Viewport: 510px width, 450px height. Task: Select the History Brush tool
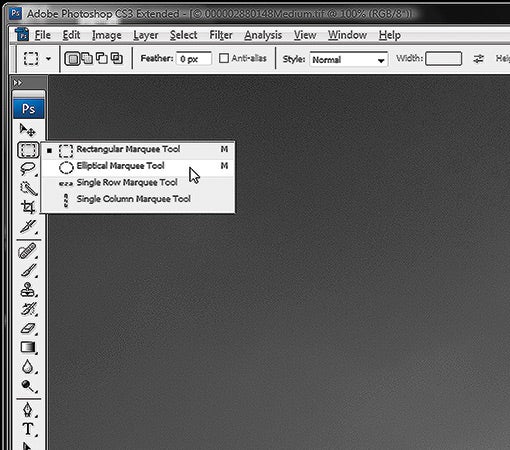pyautogui.click(x=29, y=309)
